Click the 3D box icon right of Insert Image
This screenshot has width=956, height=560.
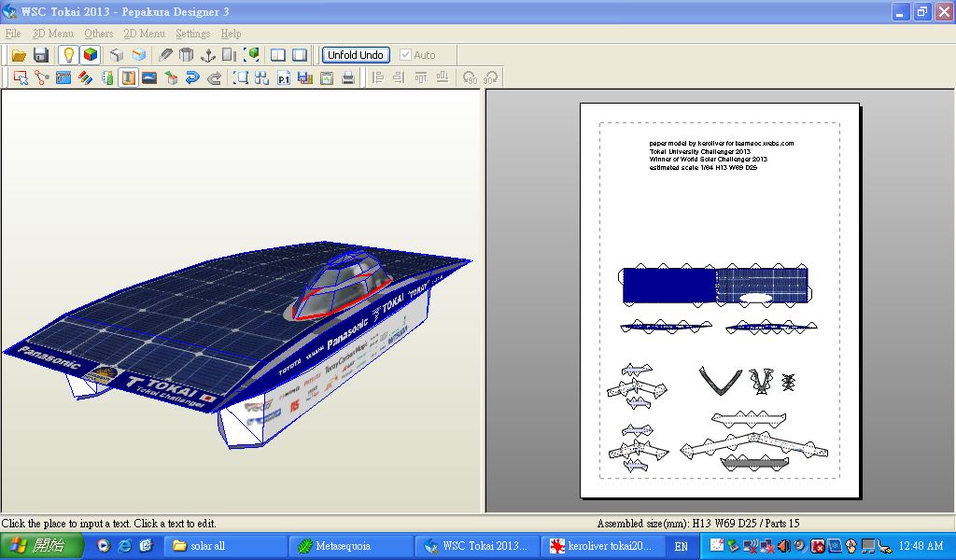point(172,78)
